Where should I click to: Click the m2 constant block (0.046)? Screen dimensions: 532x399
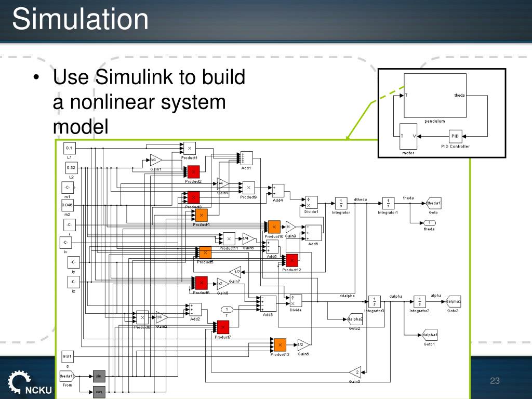pyautogui.click(x=68, y=205)
